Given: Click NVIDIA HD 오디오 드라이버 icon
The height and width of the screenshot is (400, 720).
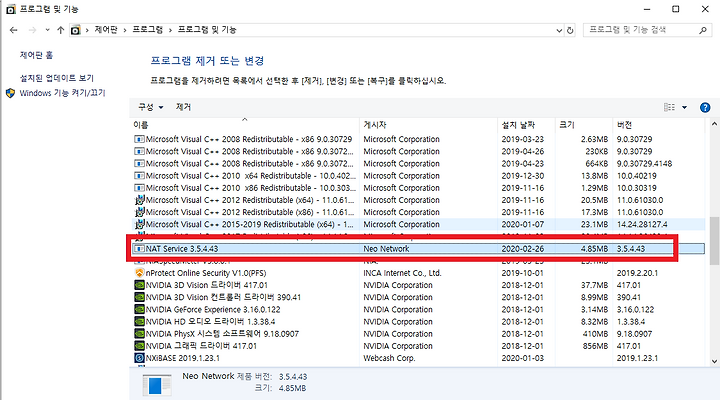Looking at the screenshot, I should (139, 321).
